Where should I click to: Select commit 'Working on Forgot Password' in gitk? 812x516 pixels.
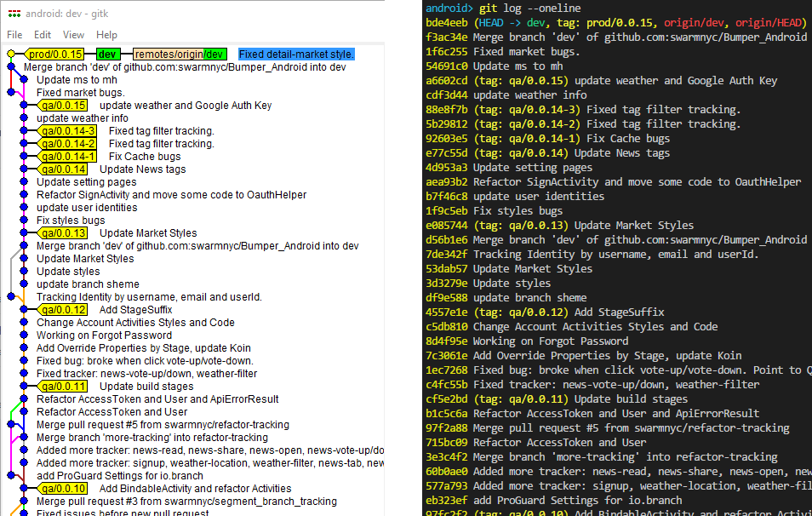[x=104, y=335]
